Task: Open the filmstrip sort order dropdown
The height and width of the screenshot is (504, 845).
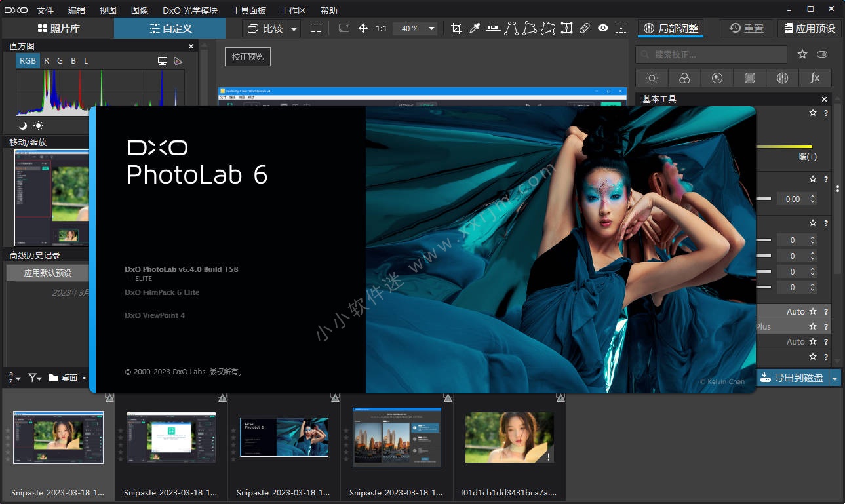Action: pyautogui.click(x=14, y=378)
